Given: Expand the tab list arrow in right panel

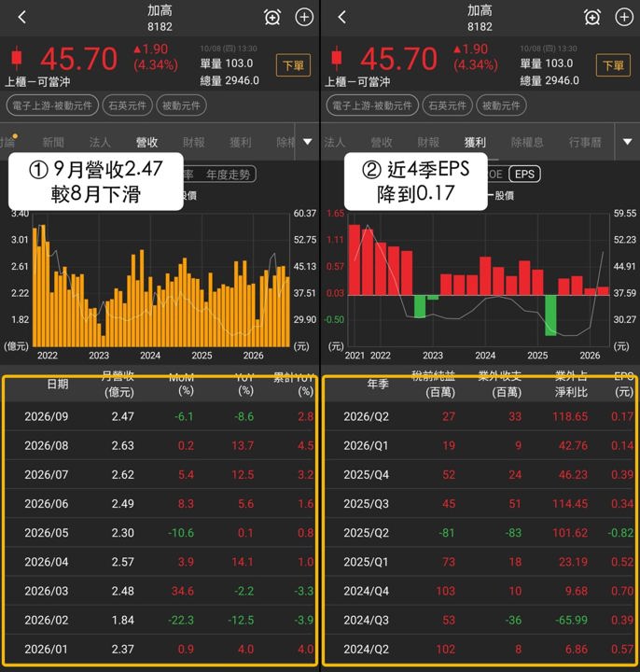Looking at the screenshot, I should click(x=628, y=142).
